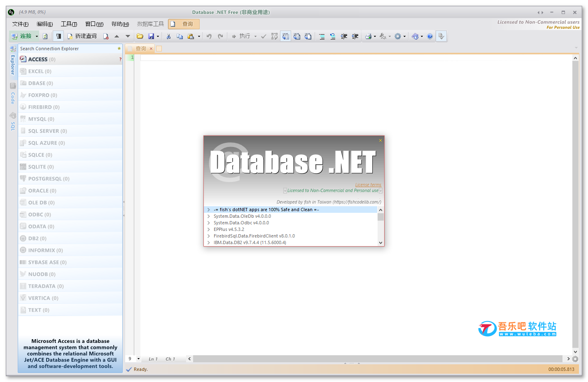Select SQLITE in connection list
This screenshot has width=588, height=382.
point(70,167)
